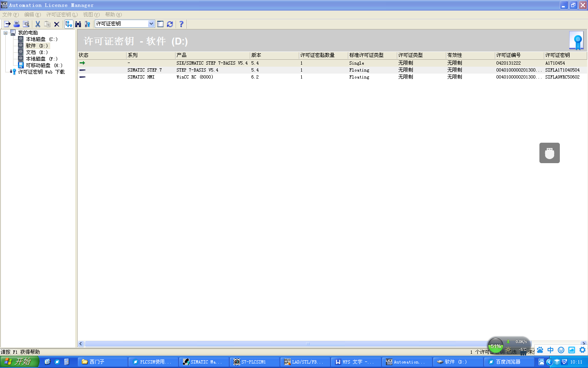
Task: Select the WinCC RC (8000) license row
Action: 332,77
